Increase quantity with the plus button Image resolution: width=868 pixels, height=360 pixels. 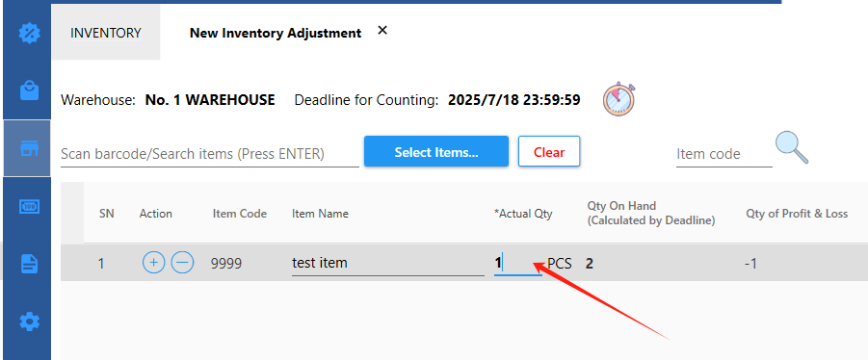154,262
